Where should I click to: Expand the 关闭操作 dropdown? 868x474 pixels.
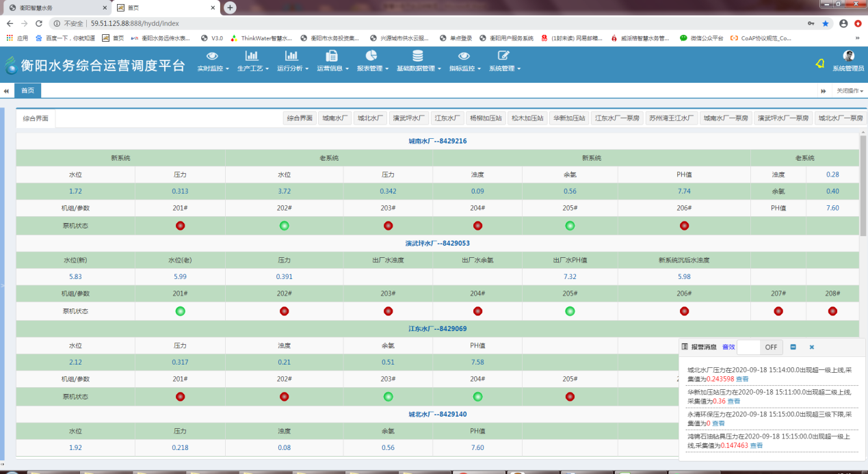850,91
